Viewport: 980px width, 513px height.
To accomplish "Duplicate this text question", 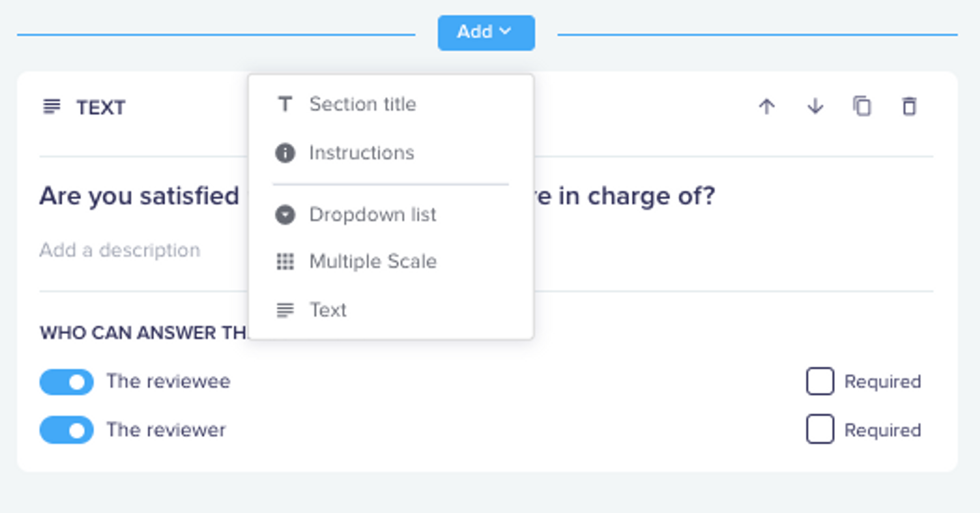I will coord(862,106).
